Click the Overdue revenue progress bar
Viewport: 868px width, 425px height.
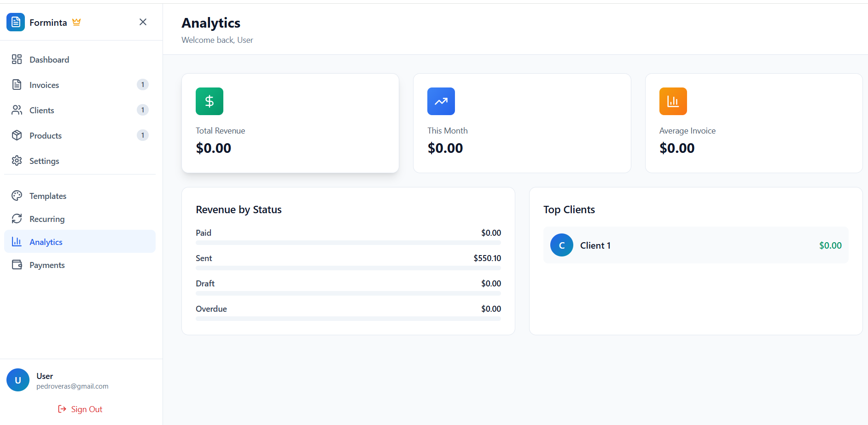[x=348, y=319]
